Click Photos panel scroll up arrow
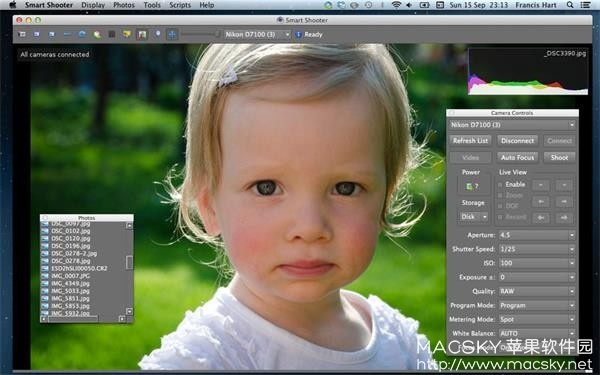 [x=129, y=225]
